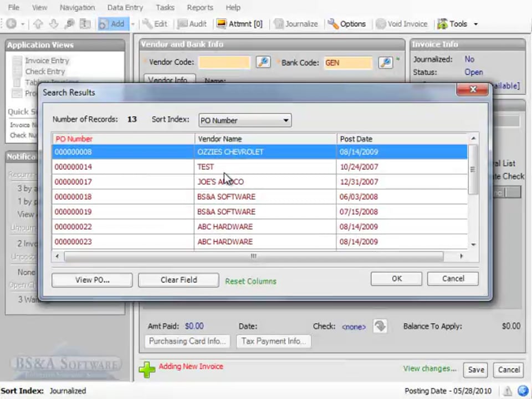Viewport: 532px width, 399px height.
Task: Click the vertical scrollbar thumb
Action: [x=473, y=170]
